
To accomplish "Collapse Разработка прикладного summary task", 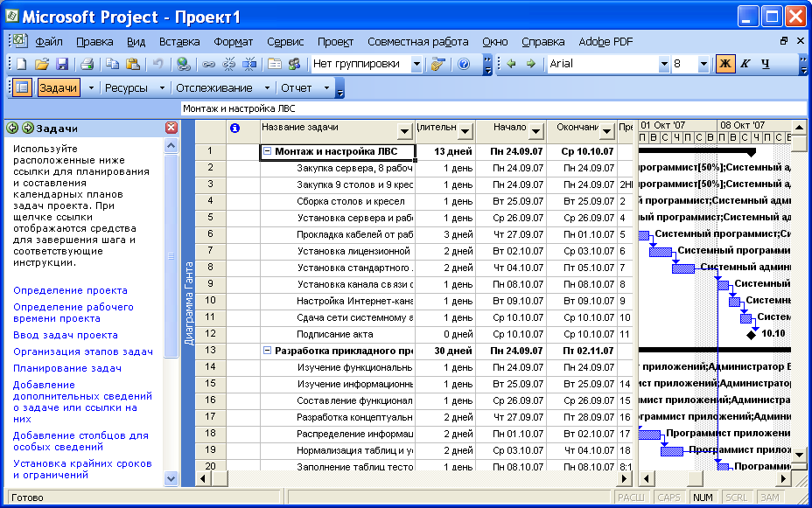I will point(267,351).
